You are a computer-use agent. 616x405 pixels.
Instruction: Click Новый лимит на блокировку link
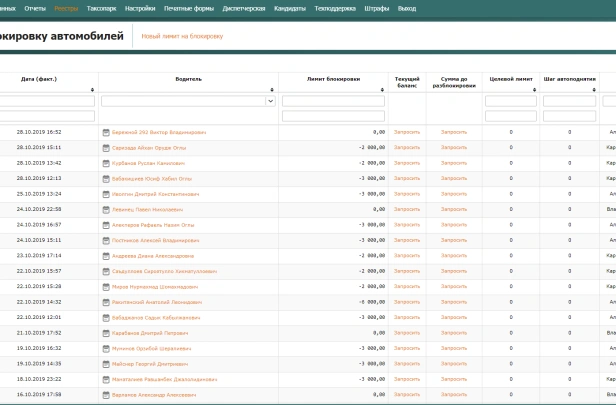[x=182, y=36]
